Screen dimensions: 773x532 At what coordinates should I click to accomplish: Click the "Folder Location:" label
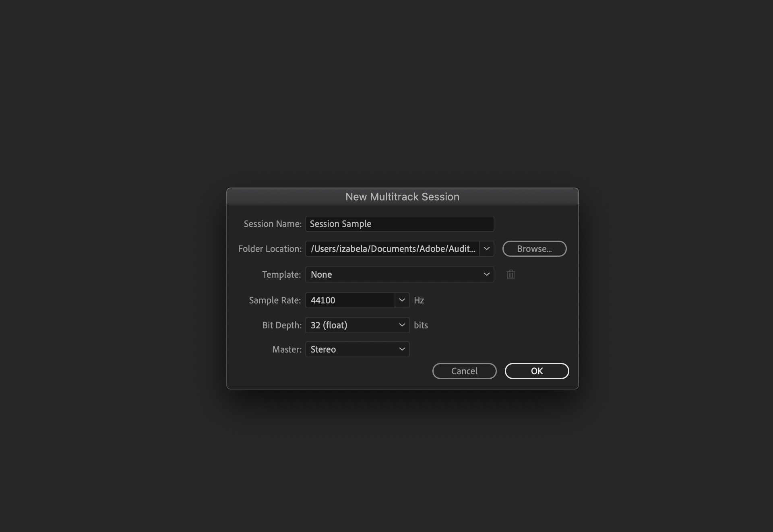[270, 249]
